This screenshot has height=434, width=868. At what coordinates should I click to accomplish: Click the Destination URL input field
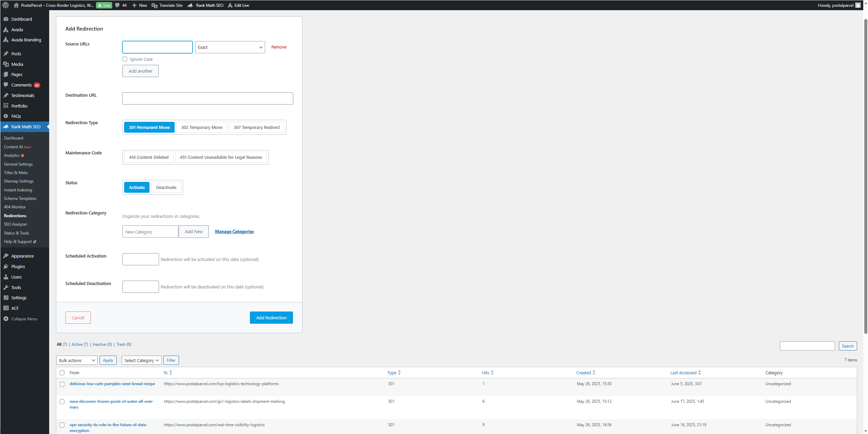tap(208, 98)
